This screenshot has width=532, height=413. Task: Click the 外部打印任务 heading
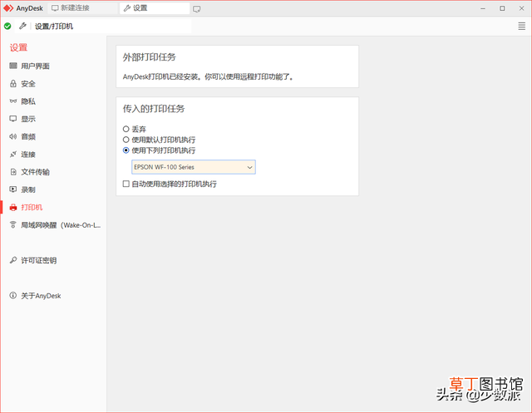[150, 57]
